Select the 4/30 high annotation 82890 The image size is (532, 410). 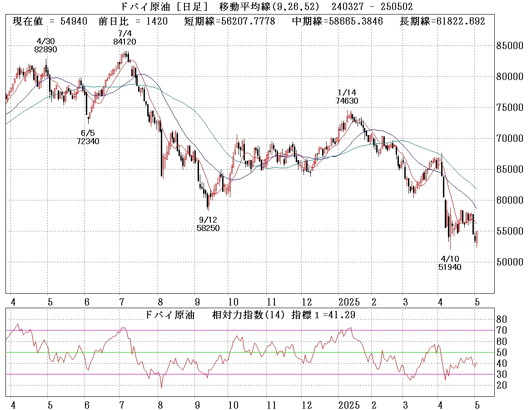coord(45,50)
